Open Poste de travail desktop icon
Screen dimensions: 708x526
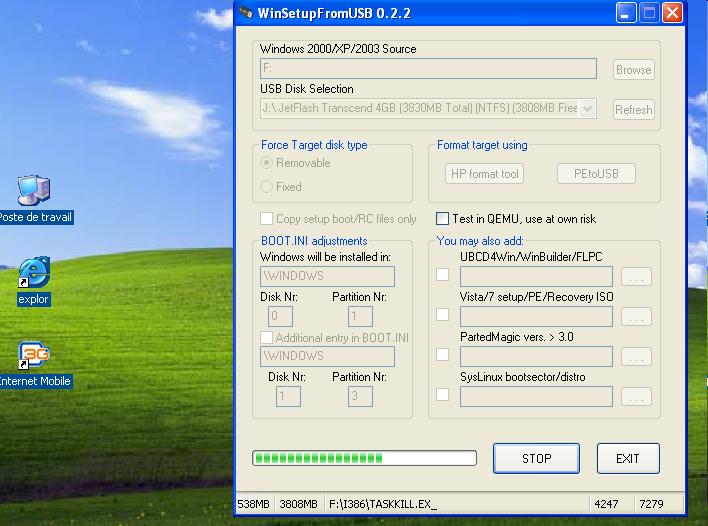point(35,199)
